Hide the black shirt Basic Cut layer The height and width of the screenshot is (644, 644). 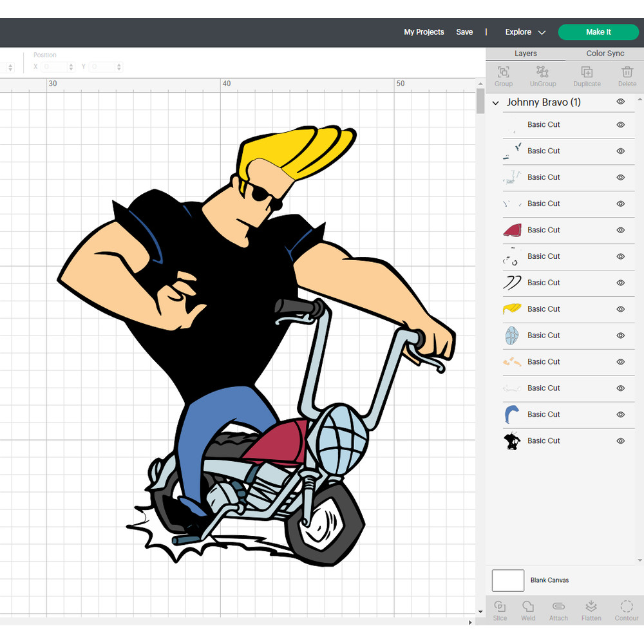pyautogui.click(x=620, y=440)
